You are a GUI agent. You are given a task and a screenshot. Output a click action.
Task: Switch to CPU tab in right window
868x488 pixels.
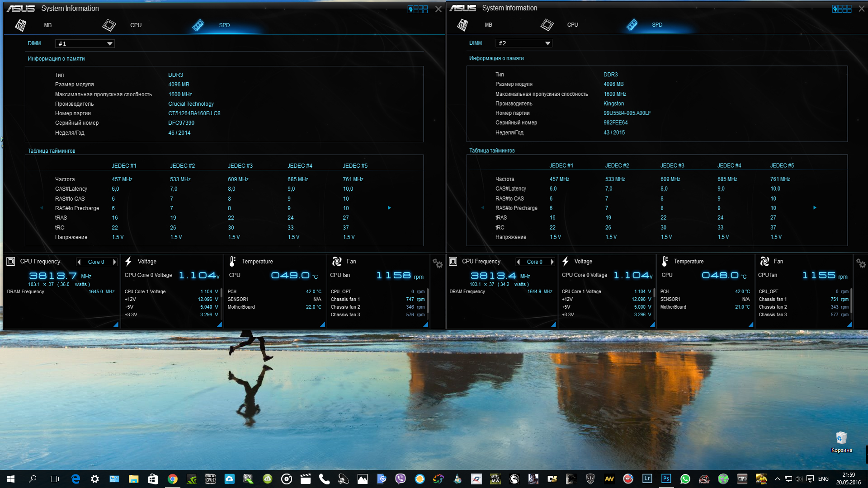572,25
